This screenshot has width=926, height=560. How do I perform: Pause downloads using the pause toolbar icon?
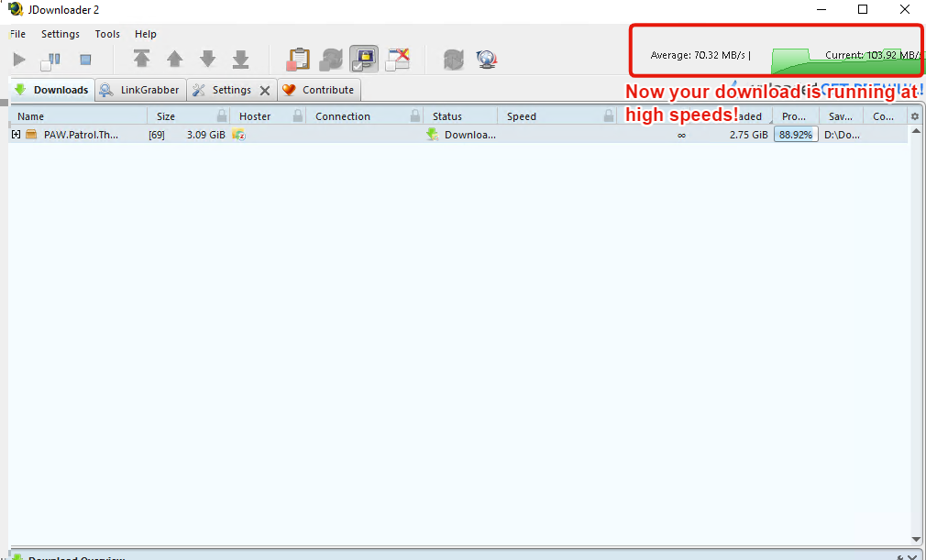(50, 60)
